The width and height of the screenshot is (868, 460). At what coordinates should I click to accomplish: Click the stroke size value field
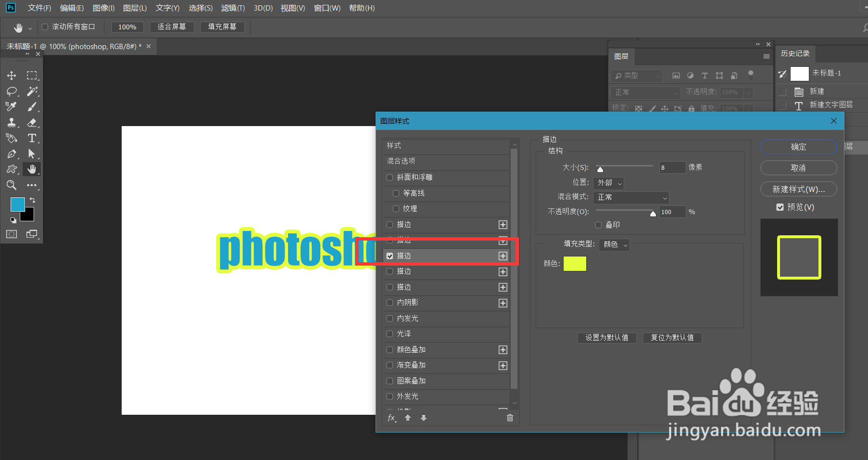point(672,167)
